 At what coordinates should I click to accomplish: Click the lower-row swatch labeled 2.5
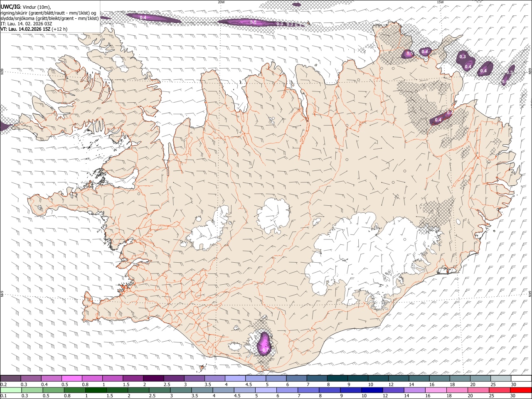[160, 390]
